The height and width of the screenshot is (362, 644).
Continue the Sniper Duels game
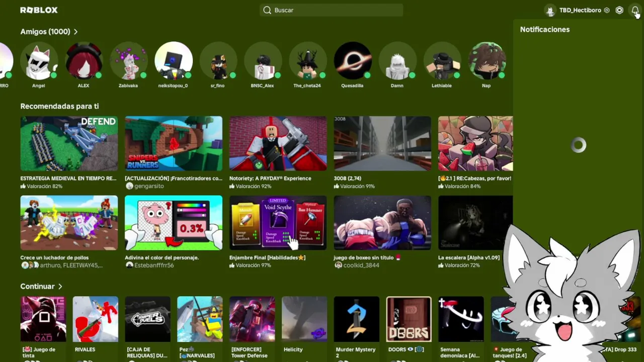point(148,319)
